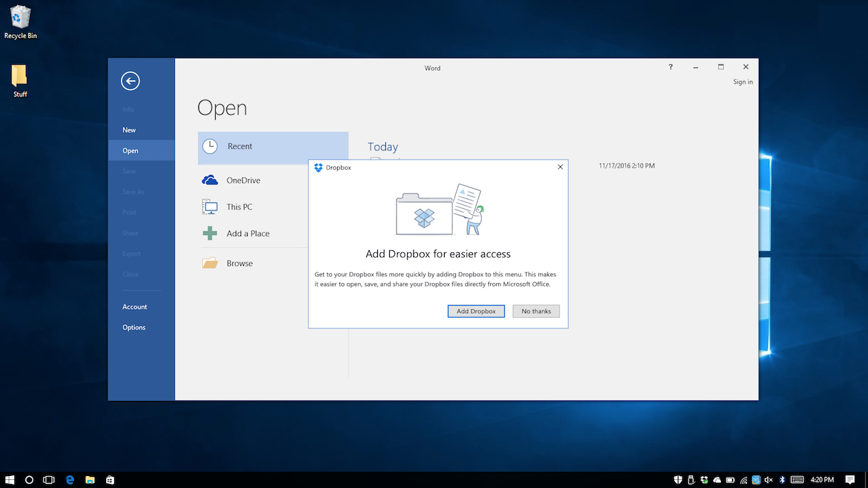Open Word Options from the sidebar

134,328
